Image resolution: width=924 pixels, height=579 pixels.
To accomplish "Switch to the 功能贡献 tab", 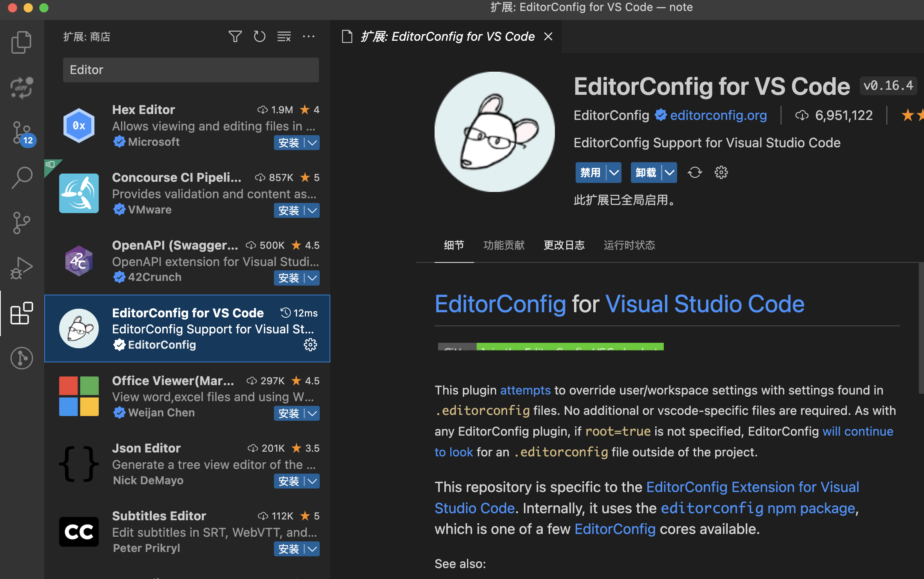I will (x=504, y=245).
